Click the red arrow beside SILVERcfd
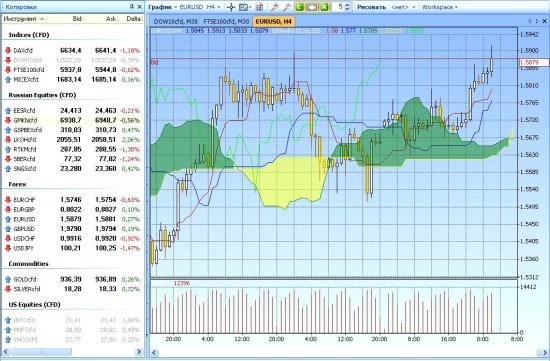The width and height of the screenshot is (550, 361). click(x=8, y=289)
